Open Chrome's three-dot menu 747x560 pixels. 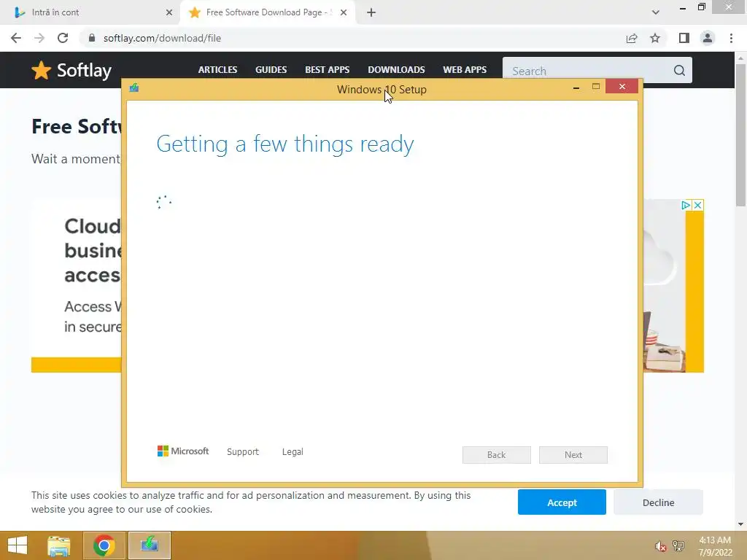[x=731, y=38]
